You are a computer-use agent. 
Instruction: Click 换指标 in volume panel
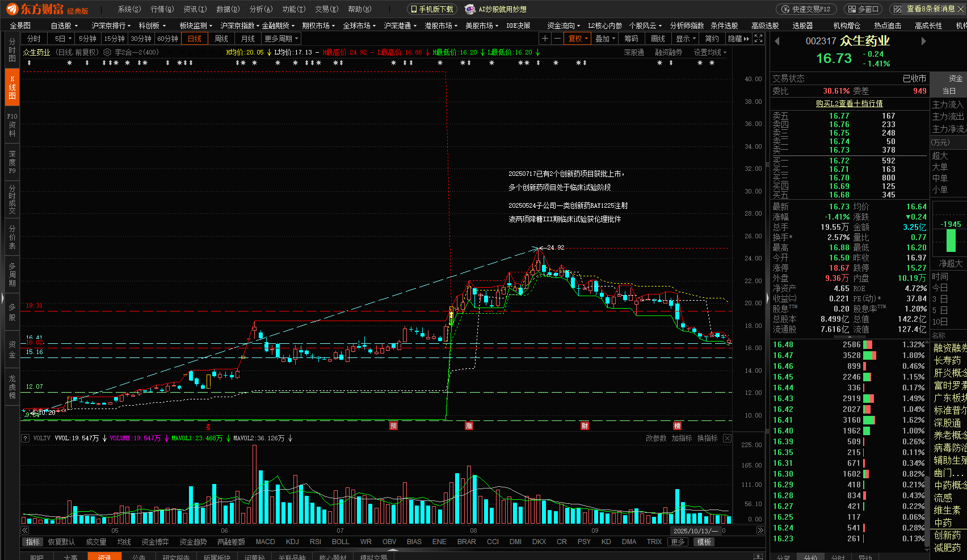point(707,439)
